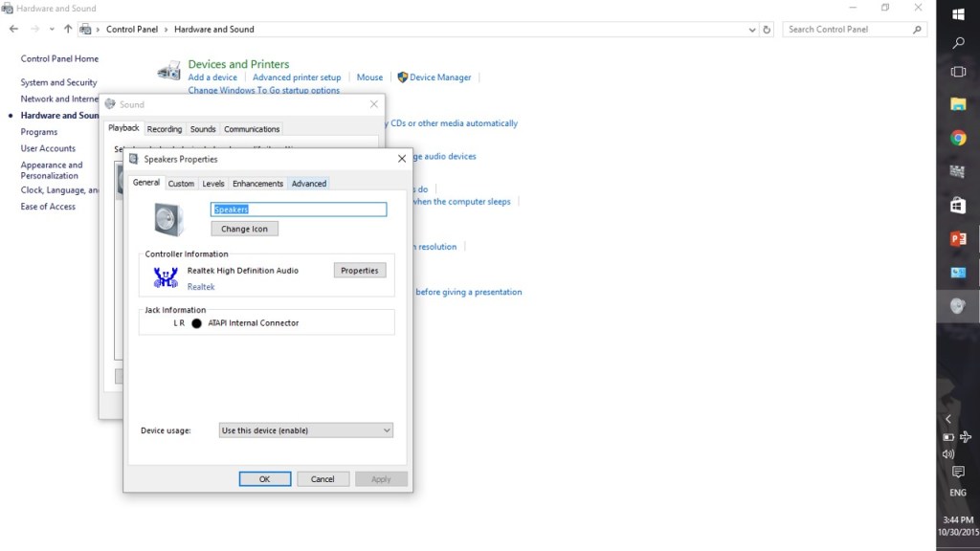Viewport: 980px width, 551px height.
Task: Open Realtek controller Properties button
Action: 360,271
